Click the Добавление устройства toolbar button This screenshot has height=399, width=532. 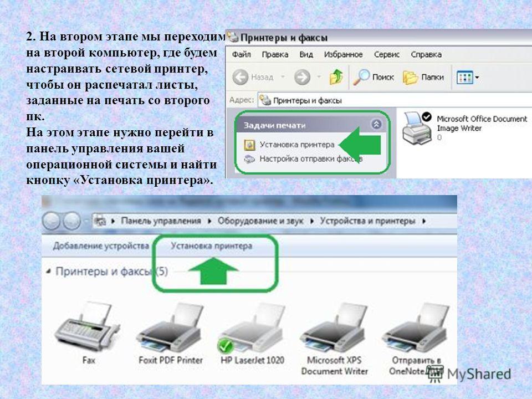[101, 246]
